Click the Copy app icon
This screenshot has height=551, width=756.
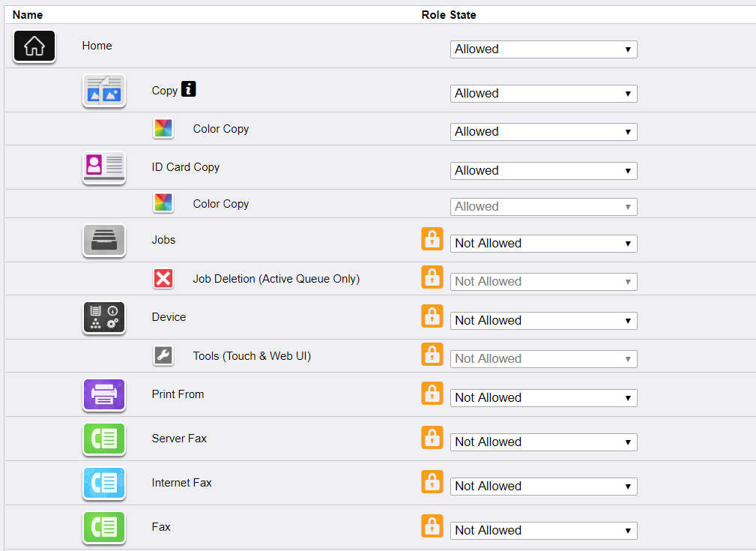(103, 91)
